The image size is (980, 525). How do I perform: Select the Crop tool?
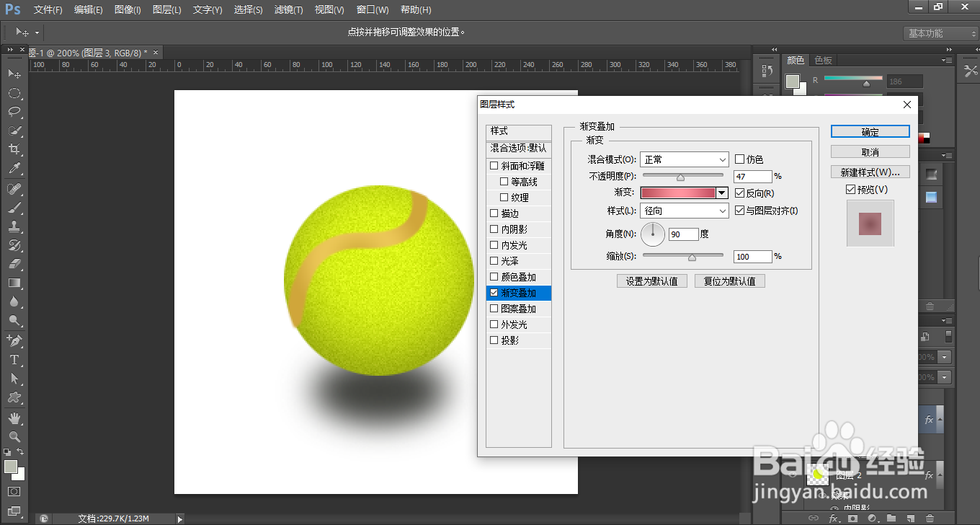[x=14, y=149]
